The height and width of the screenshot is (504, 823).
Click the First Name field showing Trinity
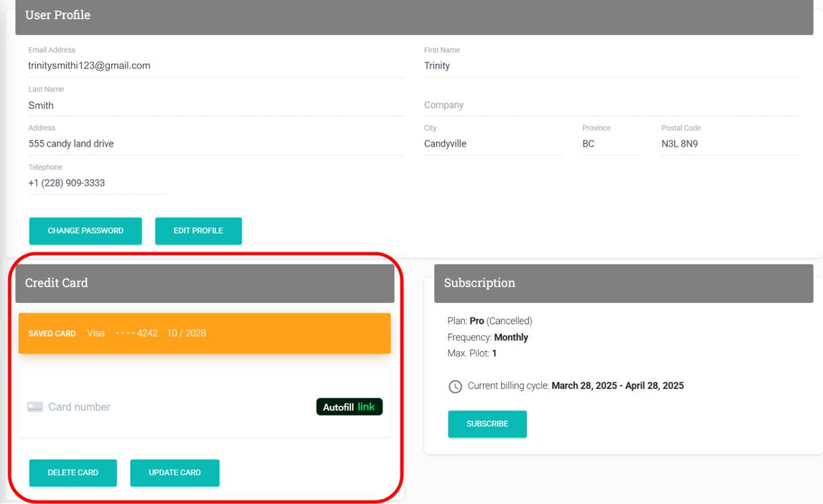pos(480,65)
